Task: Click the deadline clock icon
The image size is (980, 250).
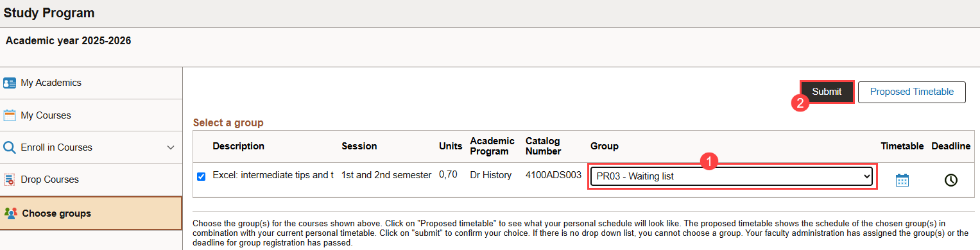Action: point(950,180)
